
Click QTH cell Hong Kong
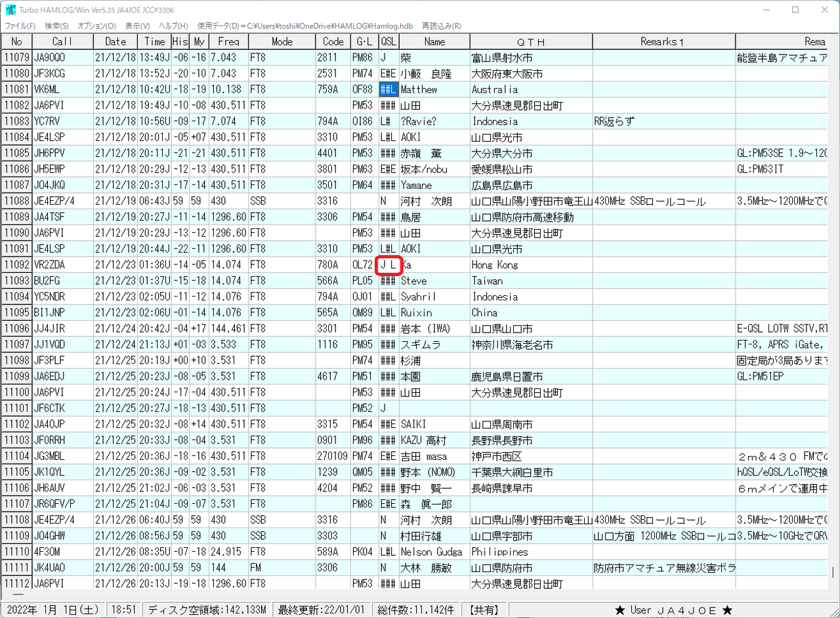pyautogui.click(x=495, y=265)
